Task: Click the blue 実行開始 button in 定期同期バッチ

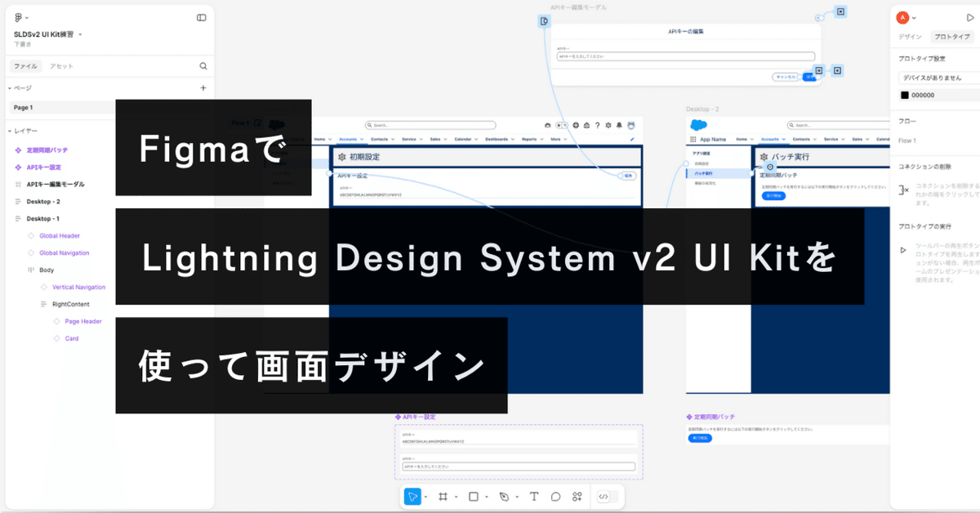Action: coord(700,437)
